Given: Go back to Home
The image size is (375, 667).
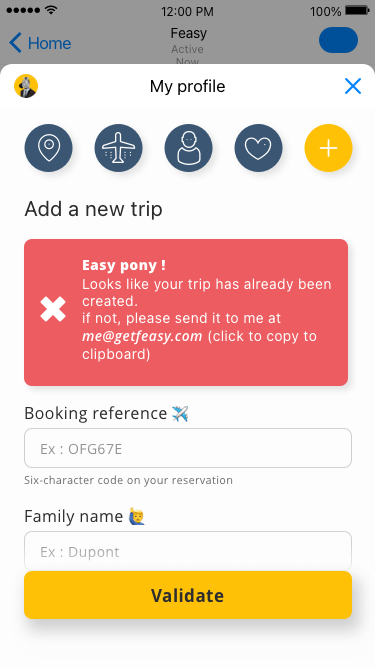Looking at the screenshot, I should coord(40,43).
